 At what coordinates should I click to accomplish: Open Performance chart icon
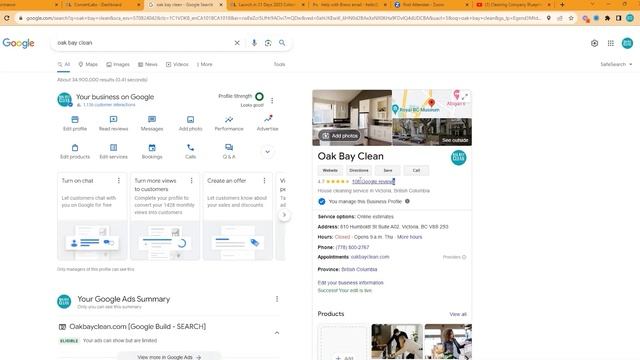click(229, 120)
